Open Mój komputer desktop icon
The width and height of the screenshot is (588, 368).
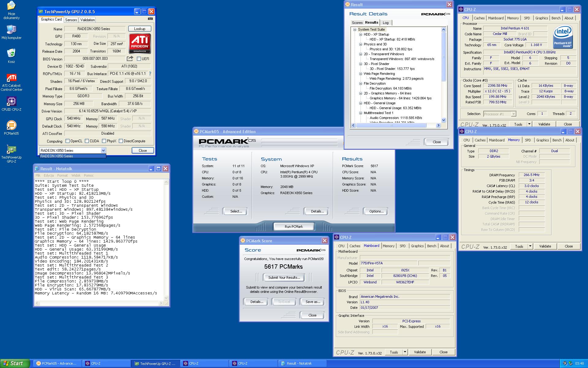click(x=11, y=32)
